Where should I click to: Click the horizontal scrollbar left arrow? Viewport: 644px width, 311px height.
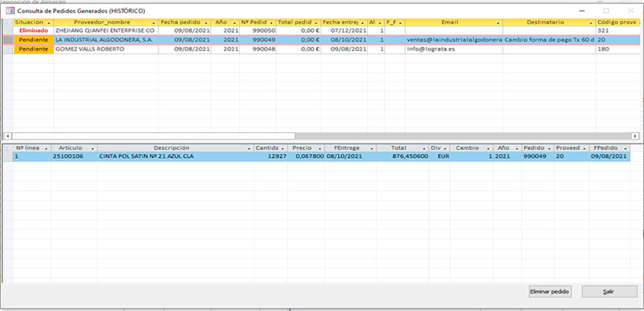point(7,135)
